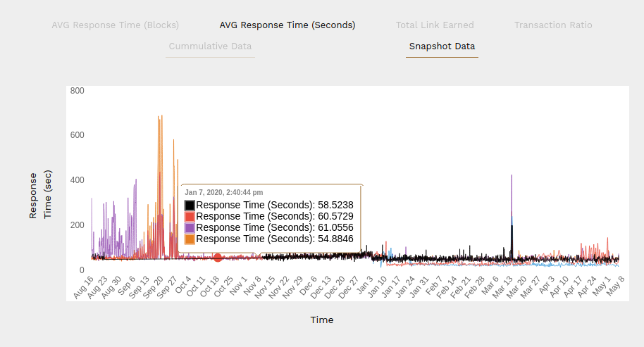Click the Time axis title below the chart
644x347 pixels.
(x=322, y=320)
